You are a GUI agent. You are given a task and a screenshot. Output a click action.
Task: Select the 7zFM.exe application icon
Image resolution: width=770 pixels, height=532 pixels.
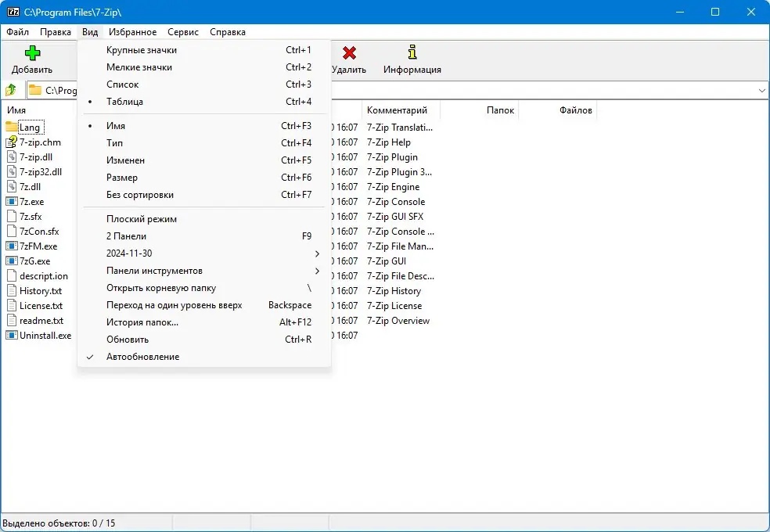click(x=11, y=246)
